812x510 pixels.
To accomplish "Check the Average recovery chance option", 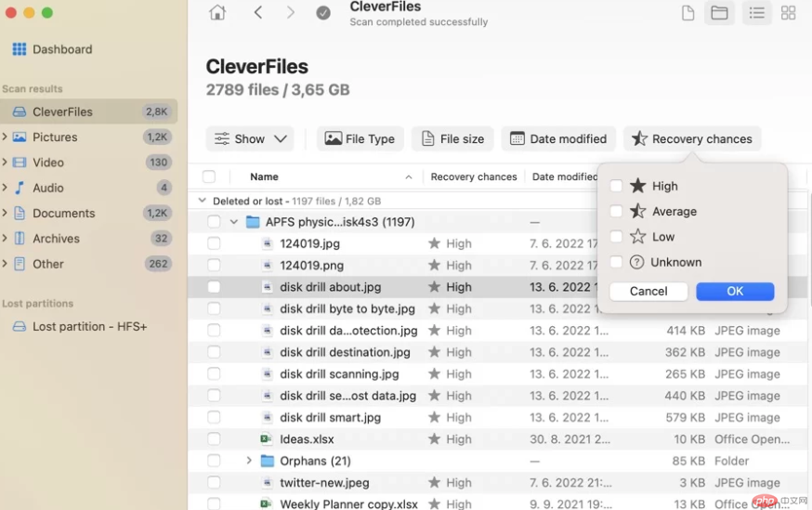I will [616, 211].
